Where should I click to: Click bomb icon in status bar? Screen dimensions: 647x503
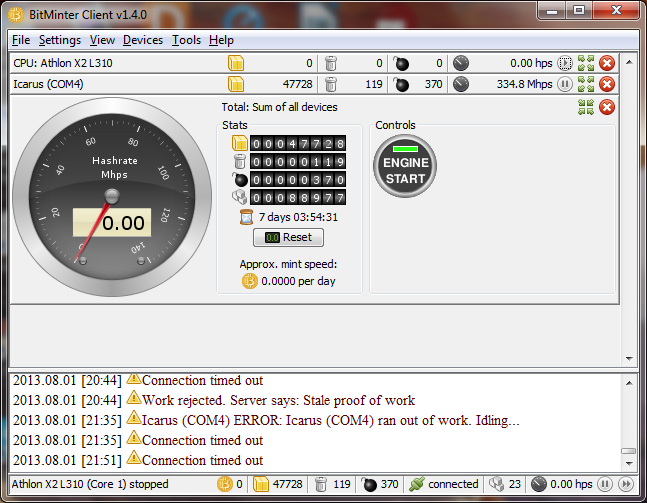coord(369,484)
